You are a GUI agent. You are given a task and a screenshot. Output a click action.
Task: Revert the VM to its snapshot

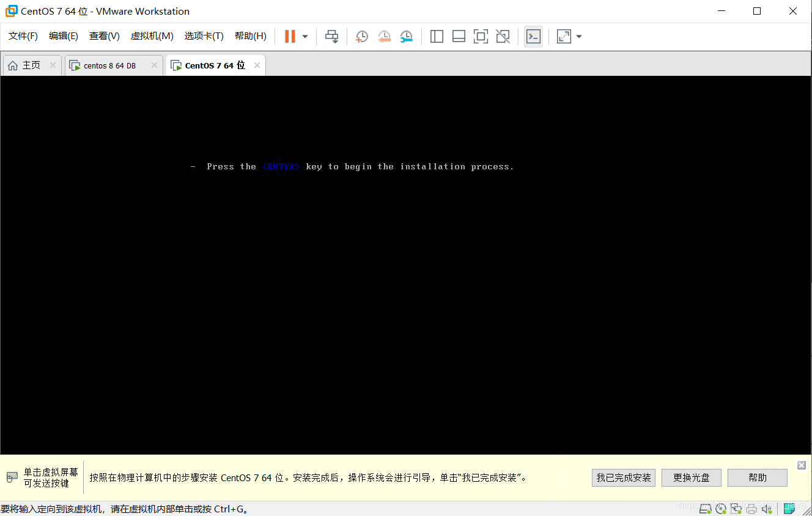coord(384,36)
